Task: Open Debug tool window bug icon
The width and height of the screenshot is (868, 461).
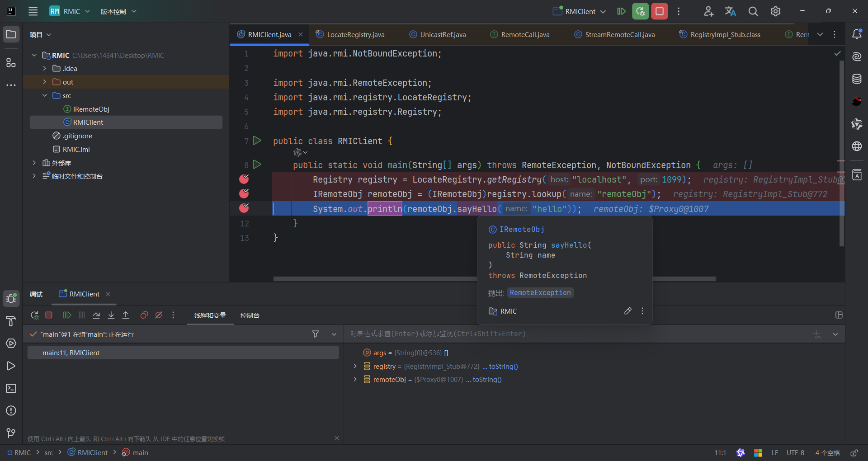Action: (11, 298)
